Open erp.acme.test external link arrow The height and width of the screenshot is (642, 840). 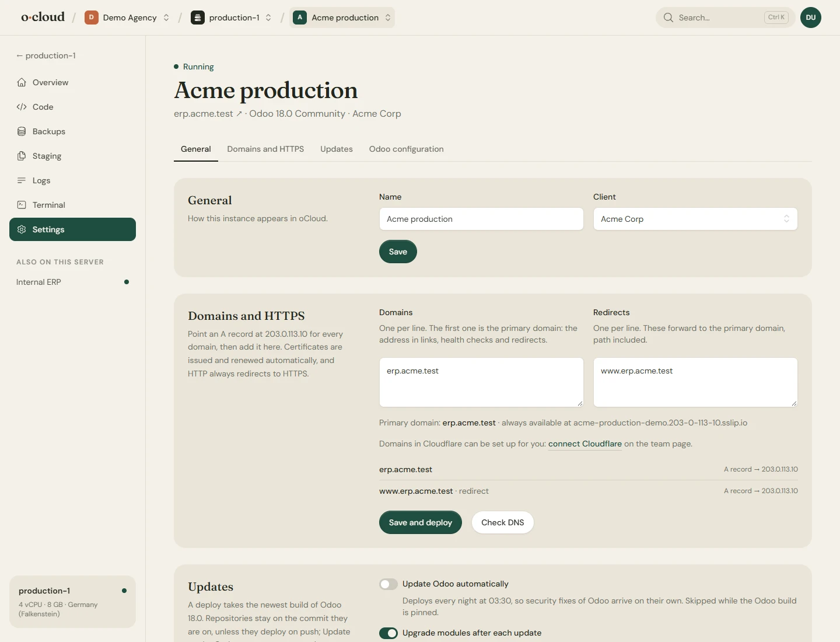(239, 114)
